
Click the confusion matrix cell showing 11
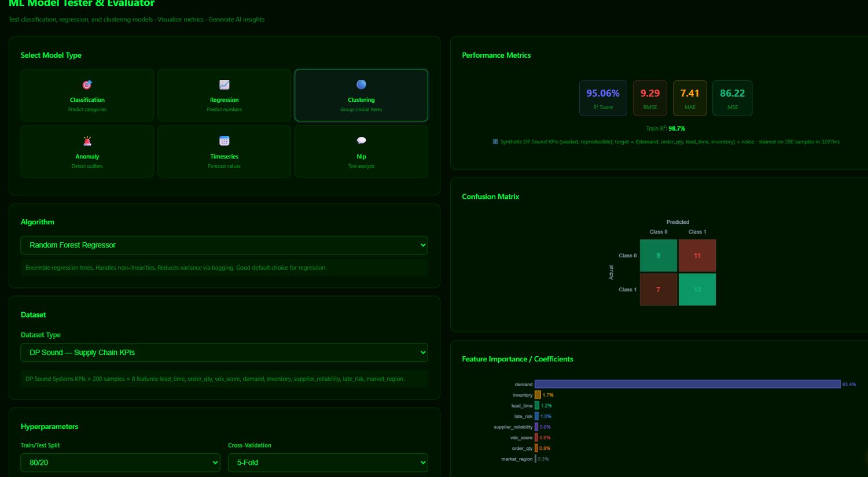697,256
